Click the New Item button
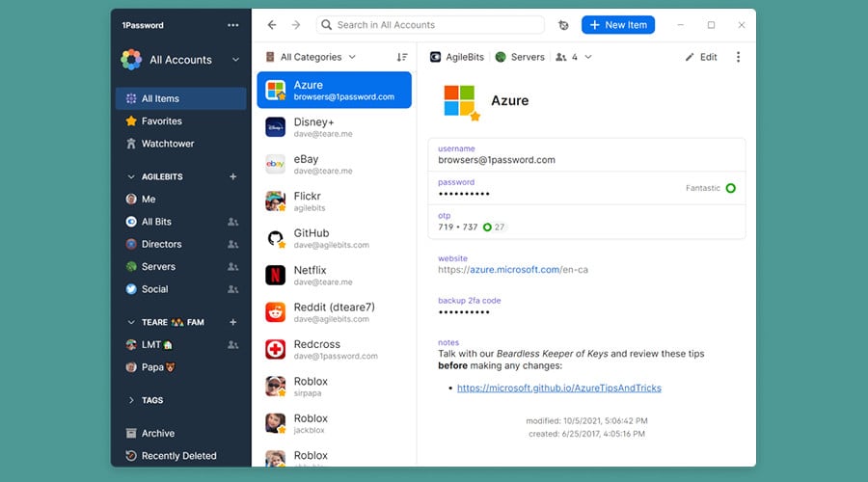 (619, 25)
